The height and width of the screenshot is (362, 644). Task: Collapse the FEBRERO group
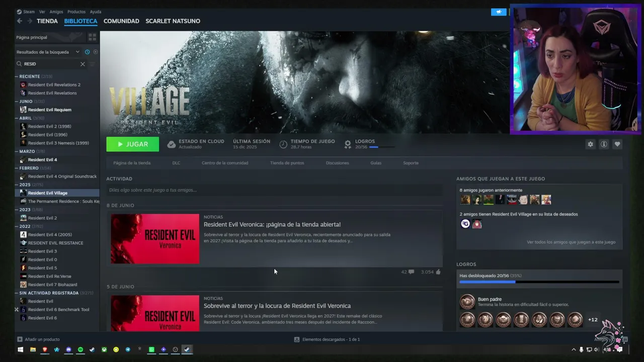click(17, 168)
